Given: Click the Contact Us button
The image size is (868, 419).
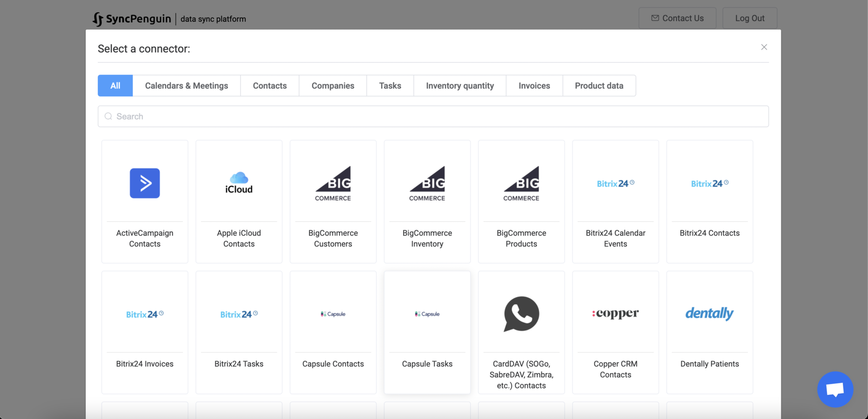Looking at the screenshot, I should point(678,18).
